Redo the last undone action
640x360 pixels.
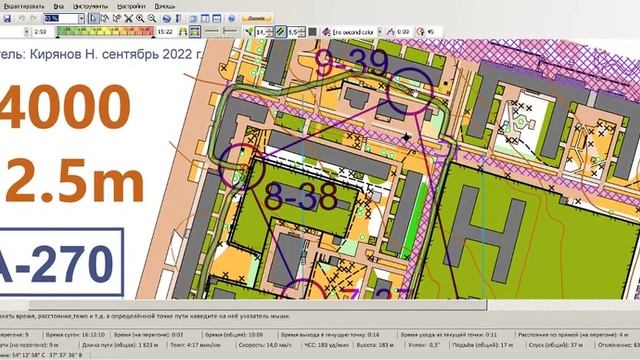[x=33, y=18]
